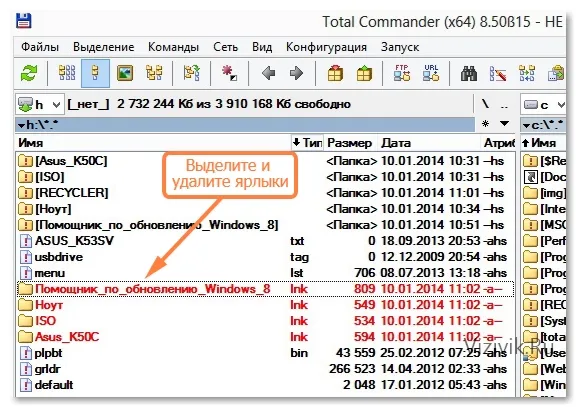Sort by the Размер column header

tap(349, 143)
